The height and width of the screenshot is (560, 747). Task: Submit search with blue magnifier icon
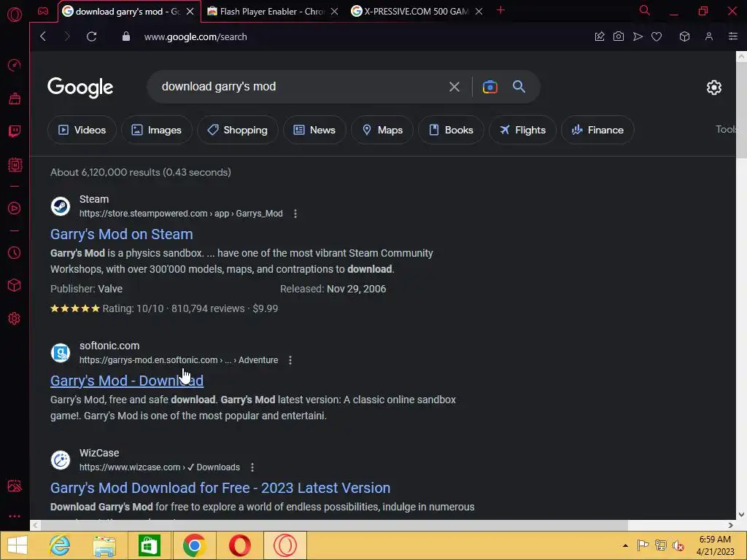(x=519, y=87)
